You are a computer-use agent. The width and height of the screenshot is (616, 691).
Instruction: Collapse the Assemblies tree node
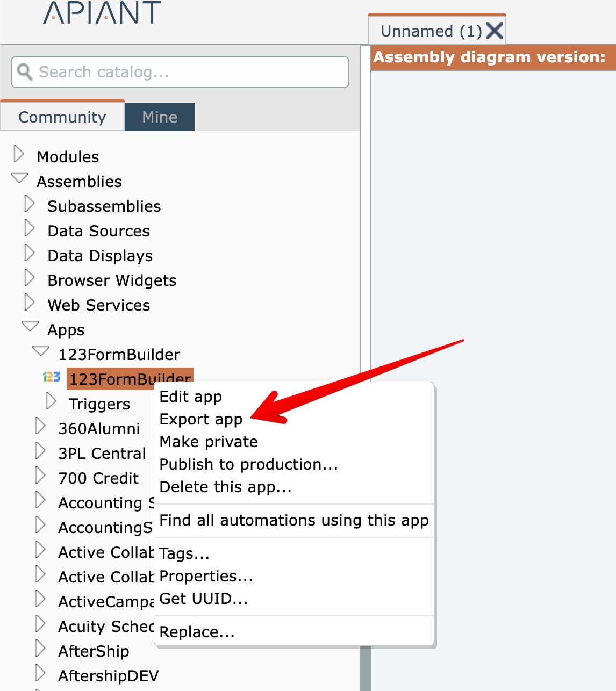pyautogui.click(x=19, y=178)
